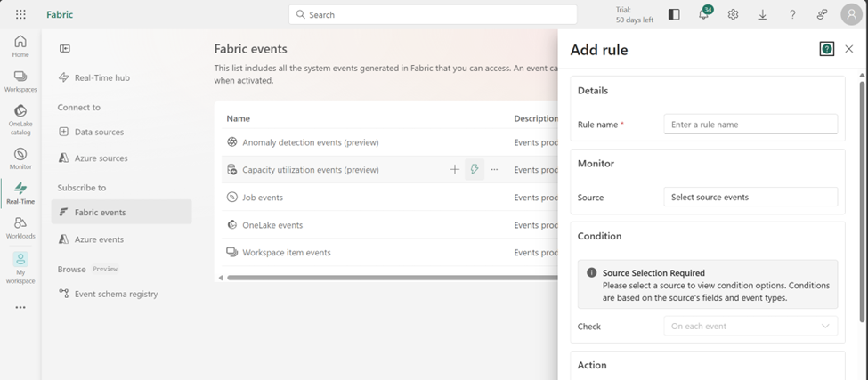
Task: Click the Preview badge next to Browse
Action: click(105, 269)
